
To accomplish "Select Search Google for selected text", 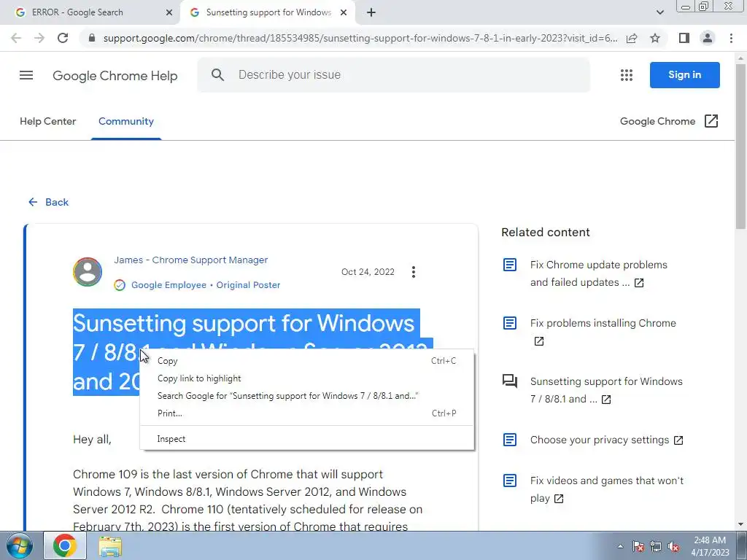I will coord(307,396).
